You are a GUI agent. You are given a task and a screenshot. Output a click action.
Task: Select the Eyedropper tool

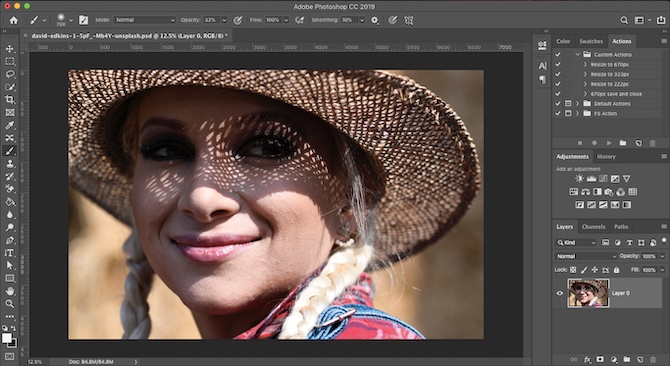point(9,125)
